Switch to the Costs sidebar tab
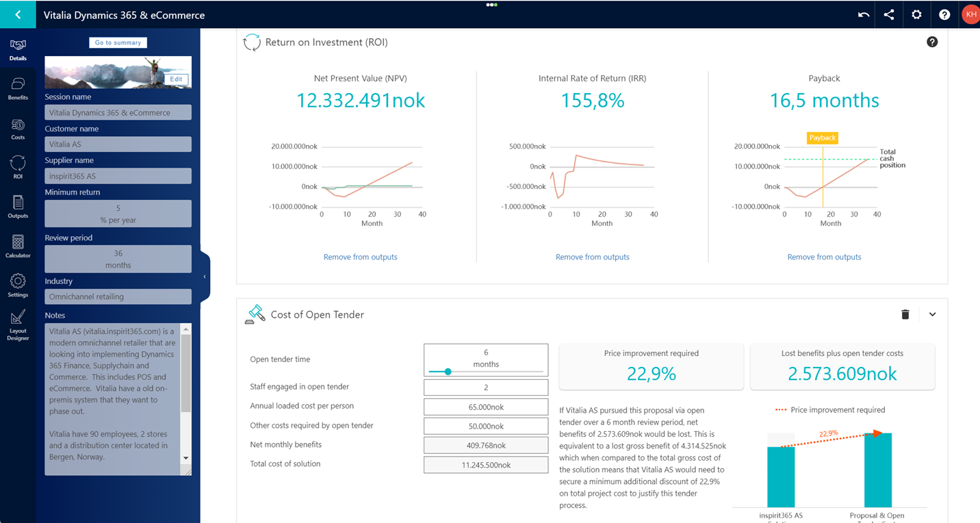This screenshot has height=523, width=980. tap(18, 129)
